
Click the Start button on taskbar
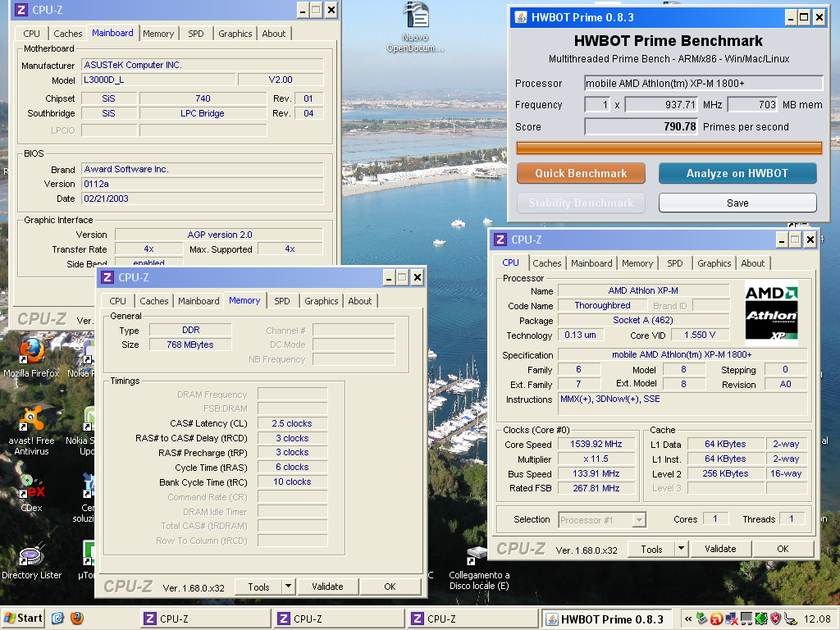23,619
